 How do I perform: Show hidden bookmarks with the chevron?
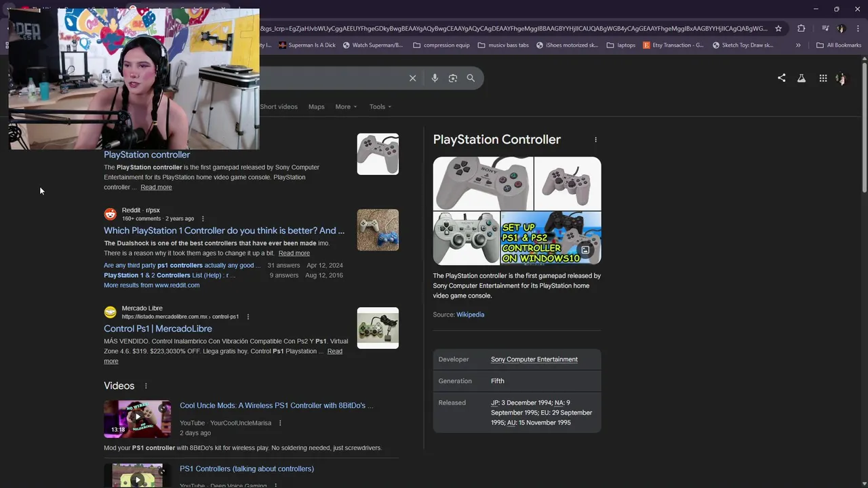click(x=798, y=45)
